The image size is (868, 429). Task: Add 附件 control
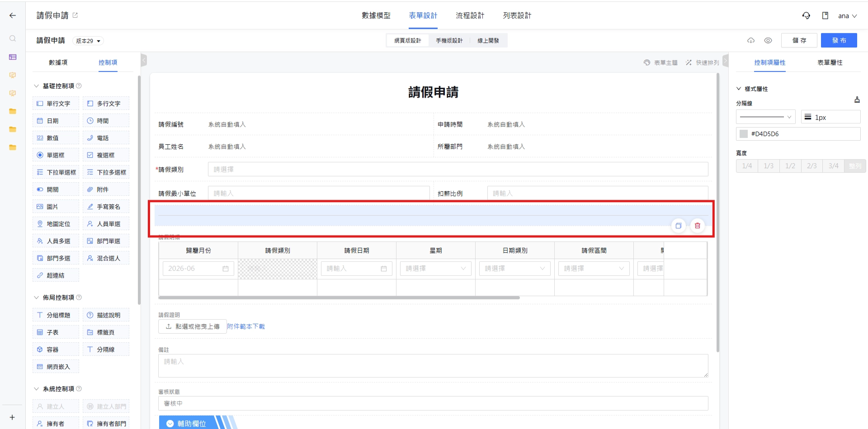pos(106,189)
